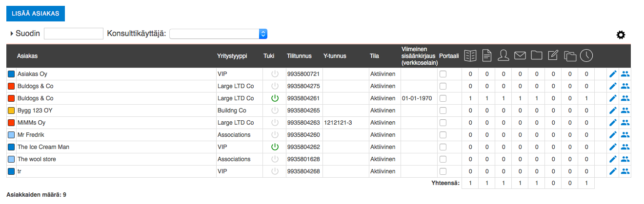Edit Asiakas Oy with pencil icon
This screenshot has width=644, height=204.
(x=613, y=74)
